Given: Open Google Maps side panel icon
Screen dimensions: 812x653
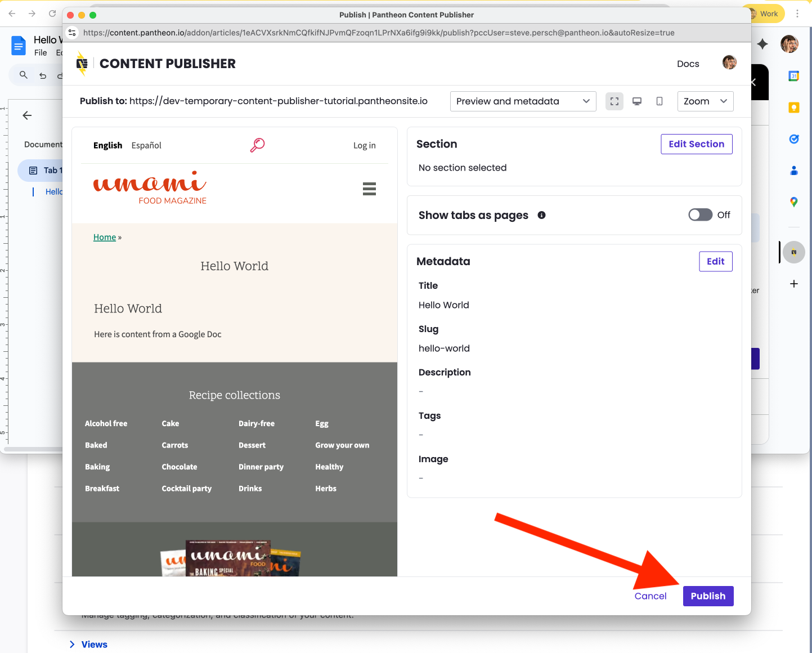Looking at the screenshot, I should pyautogui.click(x=793, y=202).
